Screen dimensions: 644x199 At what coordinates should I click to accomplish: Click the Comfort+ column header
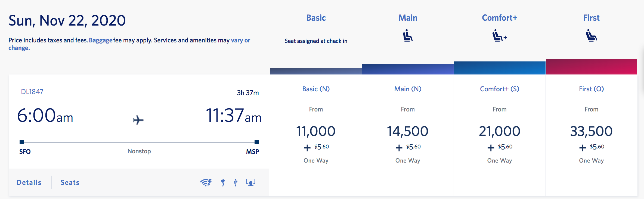coord(499,18)
